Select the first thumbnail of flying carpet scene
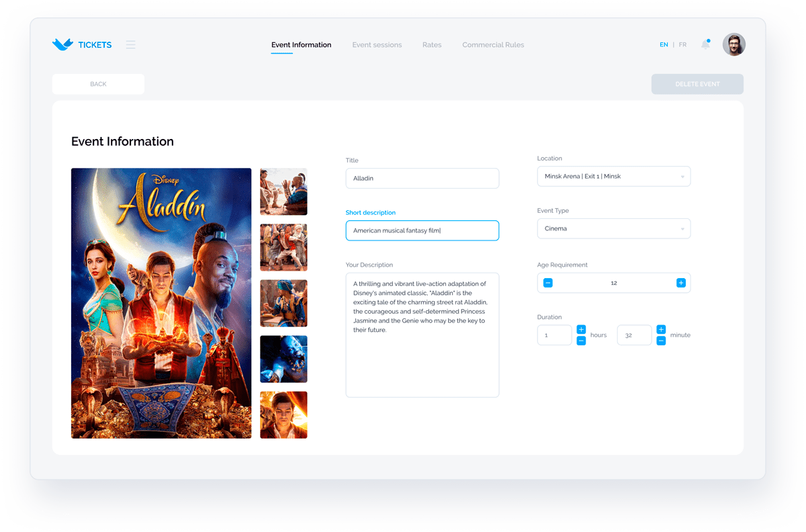The image size is (806, 532). tap(283, 191)
